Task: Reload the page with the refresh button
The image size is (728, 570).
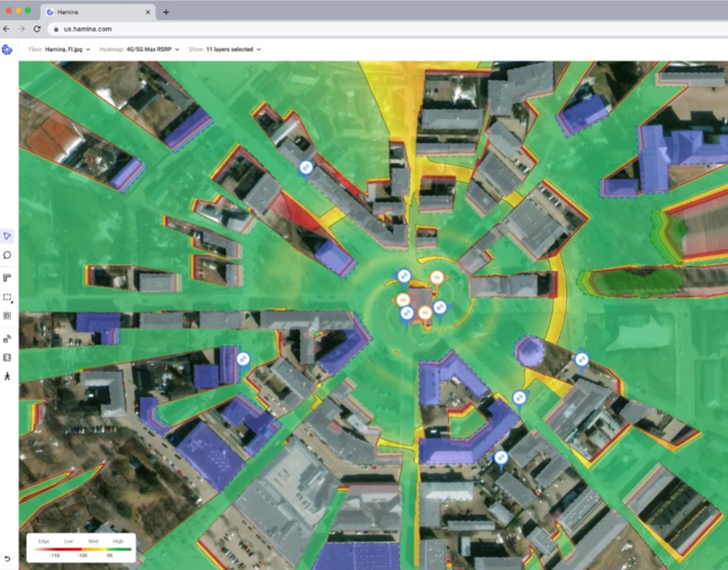Action: click(37, 29)
